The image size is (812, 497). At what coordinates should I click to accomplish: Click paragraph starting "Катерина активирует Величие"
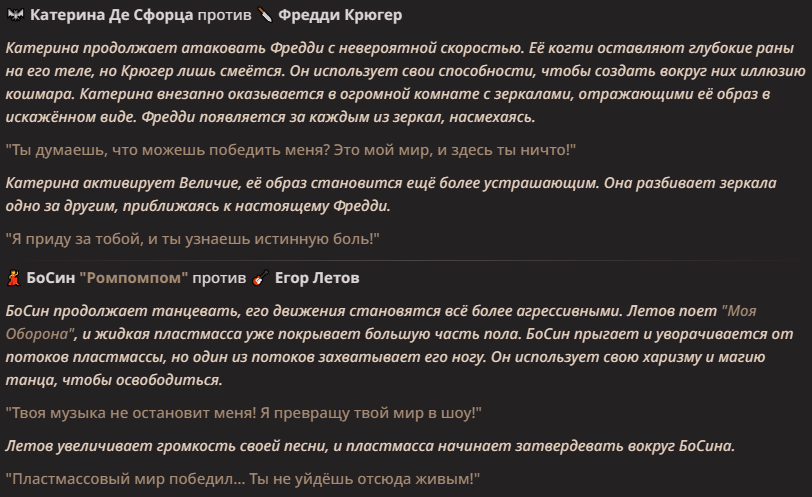pos(391,194)
